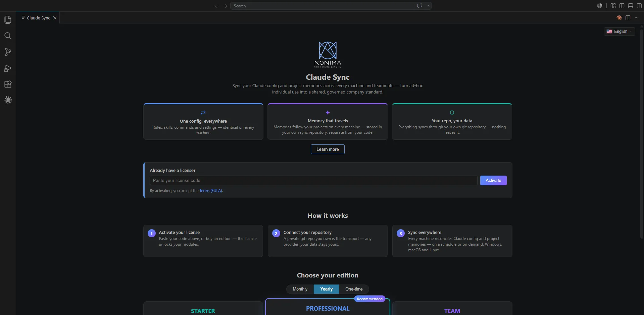This screenshot has width=644, height=315.
Task: Click the vertical scrollbar of the page
Action: pos(642,134)
